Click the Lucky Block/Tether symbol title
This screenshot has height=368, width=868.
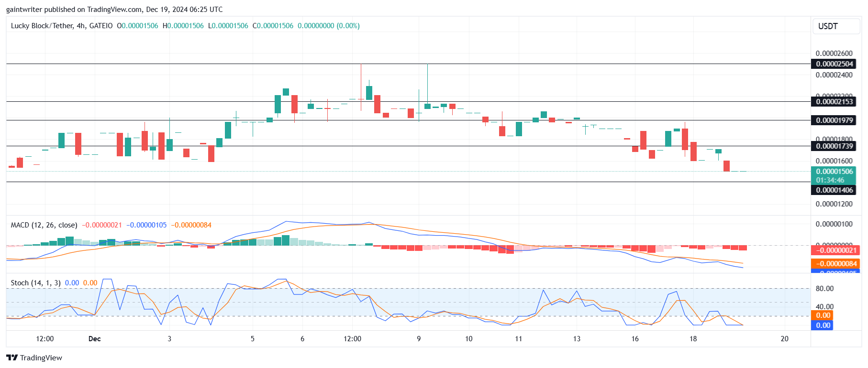click(x=62, y=26)
